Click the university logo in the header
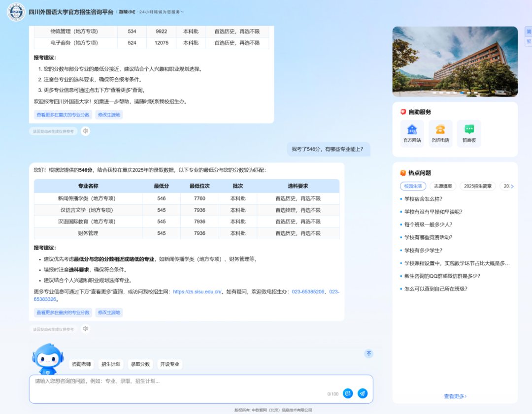Image resolution: width=532 pixels, height=414 pixels. (x=16, y=12)
